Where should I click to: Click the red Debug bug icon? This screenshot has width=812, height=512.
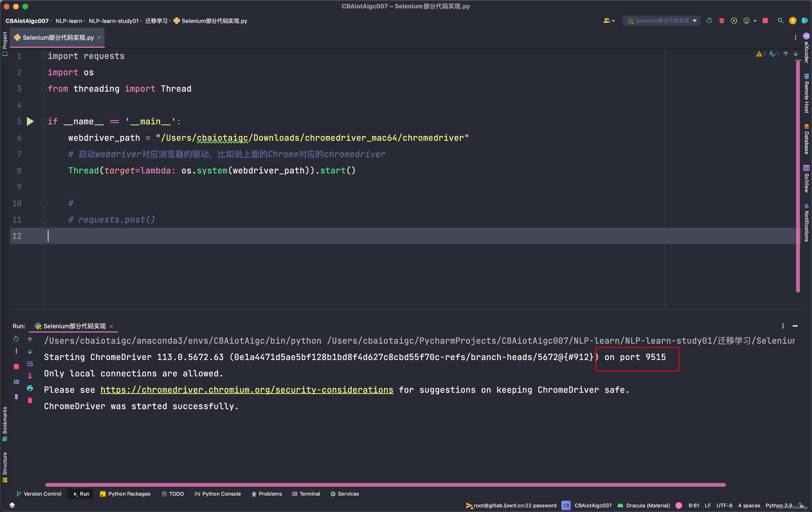[722, 21]
